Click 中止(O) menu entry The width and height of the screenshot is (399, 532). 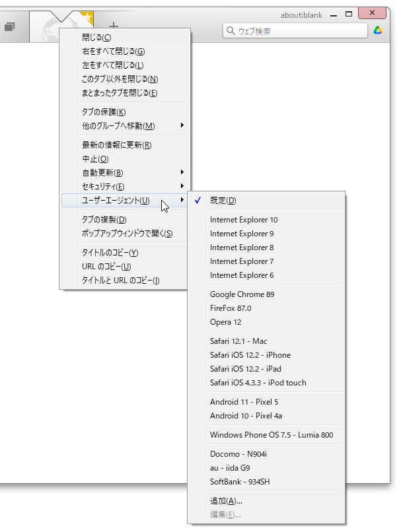(124, 159)
